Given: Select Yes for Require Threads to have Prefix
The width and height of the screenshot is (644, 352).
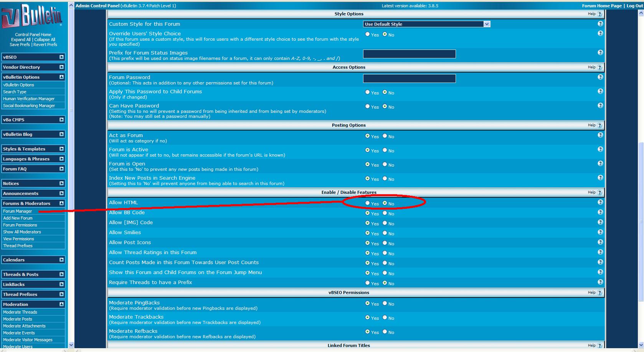Looking at the screenshot, I should 367,283.
